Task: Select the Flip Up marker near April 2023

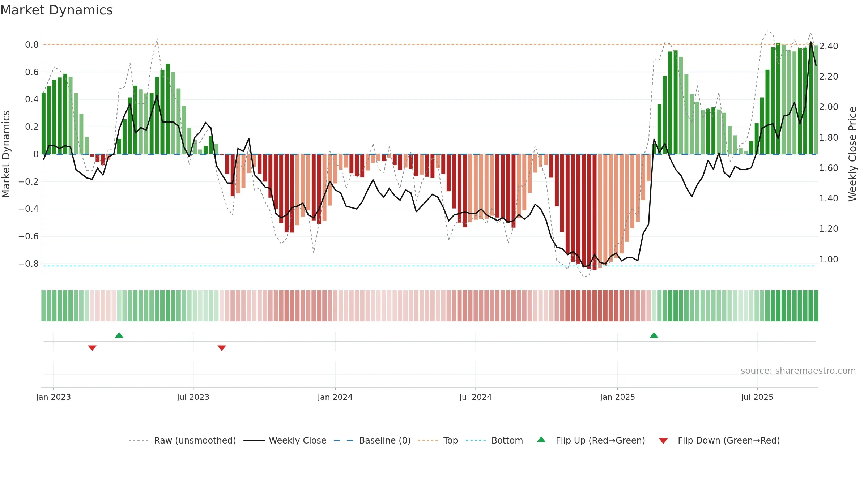Action: tap(119, 335)
